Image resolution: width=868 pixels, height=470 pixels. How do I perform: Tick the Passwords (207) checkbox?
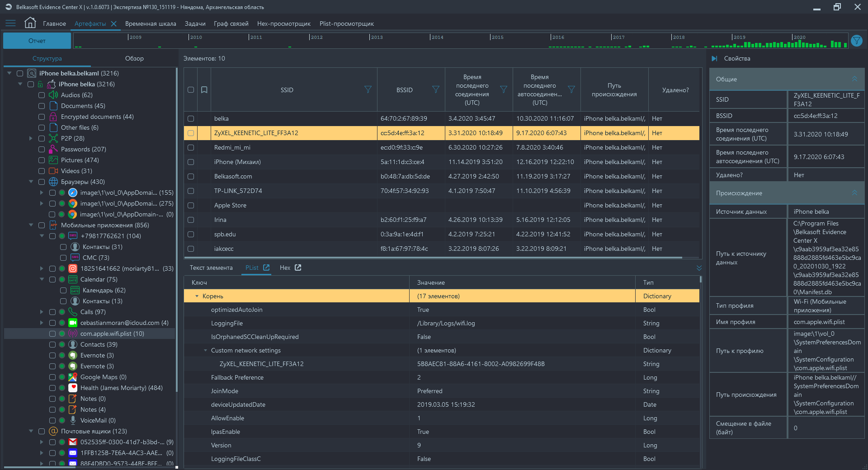42,149
